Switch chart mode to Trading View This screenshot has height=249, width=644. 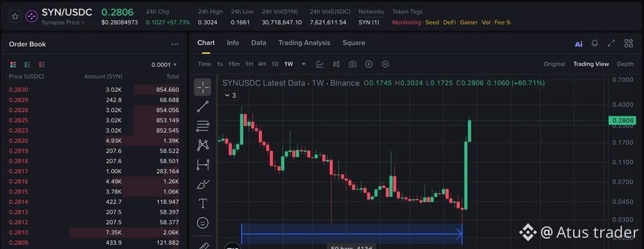point(591,64)
